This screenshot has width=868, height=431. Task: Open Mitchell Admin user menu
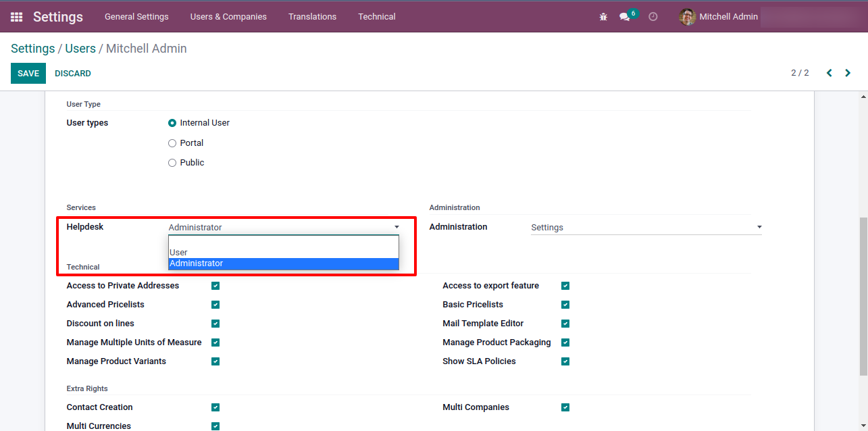point(719,17)
